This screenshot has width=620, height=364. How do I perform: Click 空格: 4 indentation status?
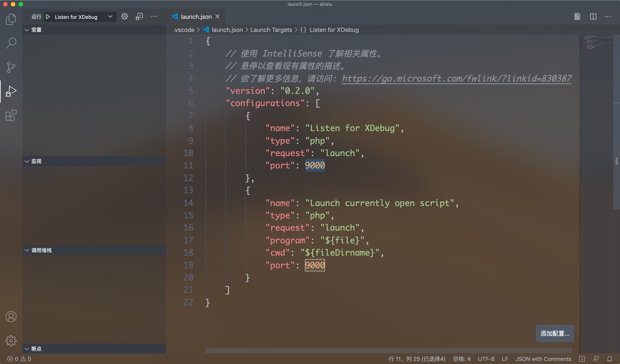(462, 359)
